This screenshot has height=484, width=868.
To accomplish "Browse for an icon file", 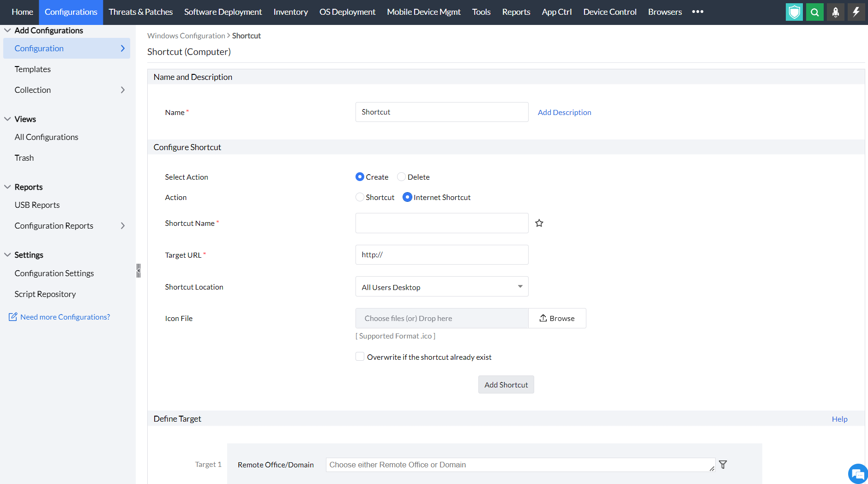I will (x=557, y=318).
